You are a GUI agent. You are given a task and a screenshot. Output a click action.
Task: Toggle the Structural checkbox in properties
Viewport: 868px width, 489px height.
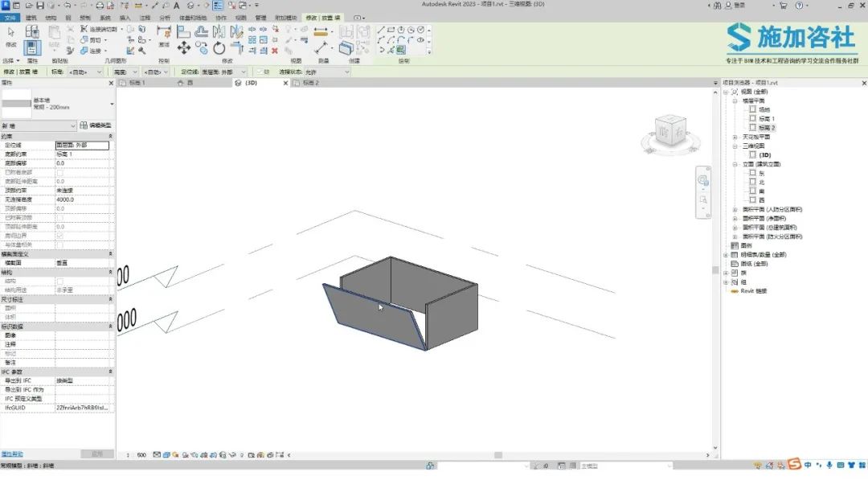coord(60,281)
